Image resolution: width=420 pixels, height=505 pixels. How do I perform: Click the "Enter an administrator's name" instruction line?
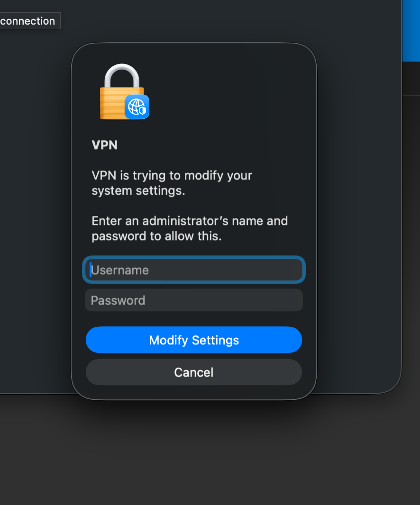[190, 221]
